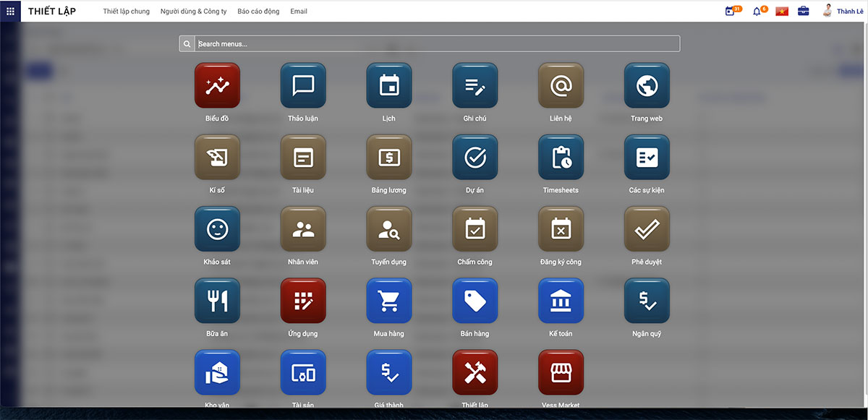This screenshot has width=868, height=420.
Task: Open the Email menu
Action: 299,12
